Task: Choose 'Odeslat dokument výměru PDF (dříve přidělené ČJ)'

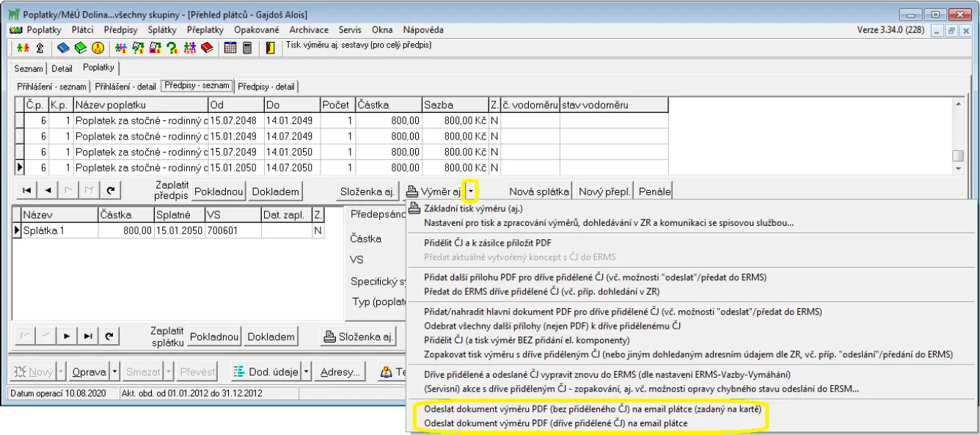Action: (555, 423)
